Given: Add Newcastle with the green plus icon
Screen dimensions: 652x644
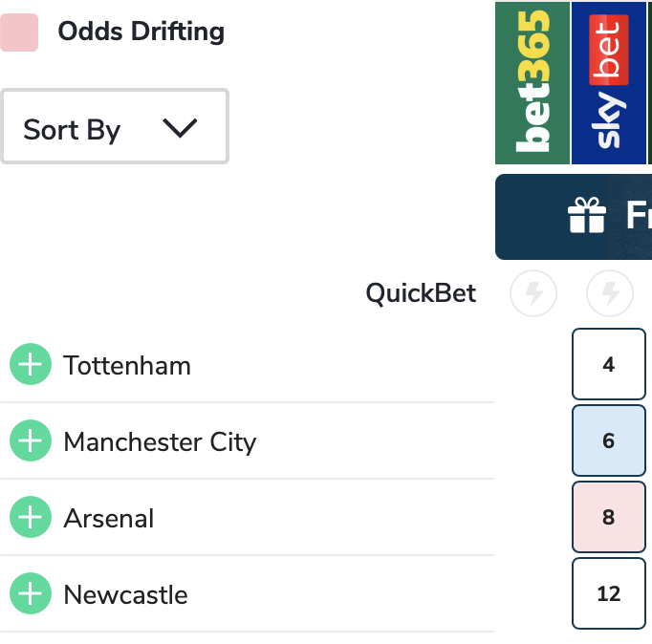Looking at the screenshot, I should click(x=31, y=594).
